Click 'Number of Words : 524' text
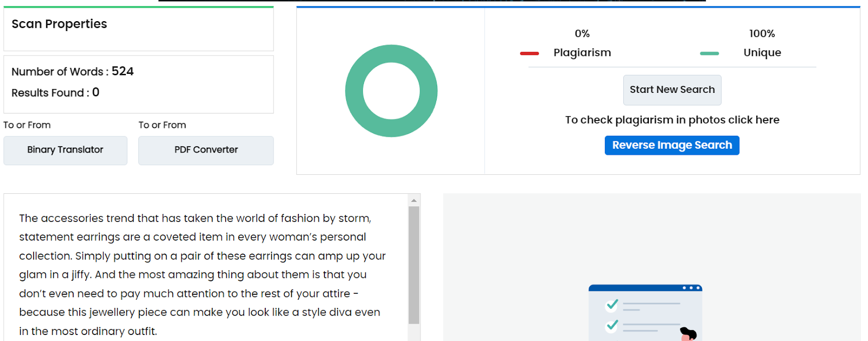Viewport: 868px width, 341px height. tap(73, 72)
